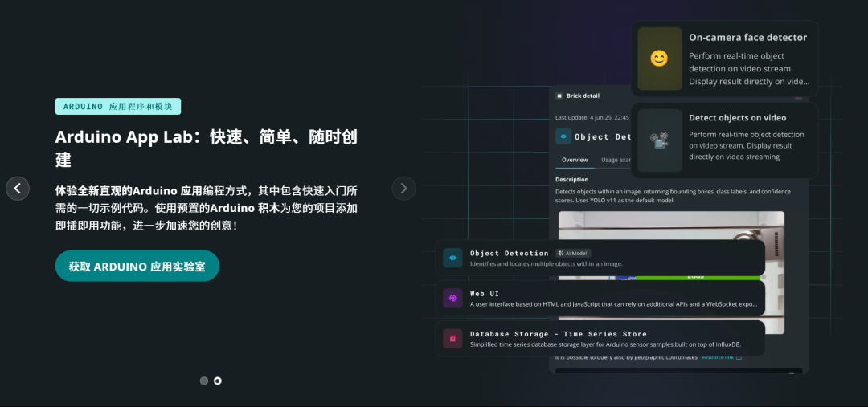Viewport: 868px width, 407px height.
Task: Open the Resource link
Action: tap(721, 358)
